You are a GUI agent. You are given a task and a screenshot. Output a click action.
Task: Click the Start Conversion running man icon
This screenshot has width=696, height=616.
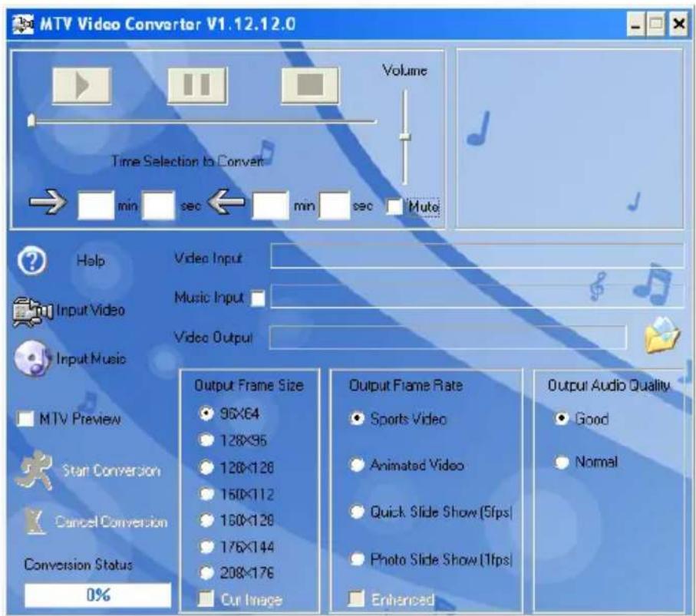35,470
